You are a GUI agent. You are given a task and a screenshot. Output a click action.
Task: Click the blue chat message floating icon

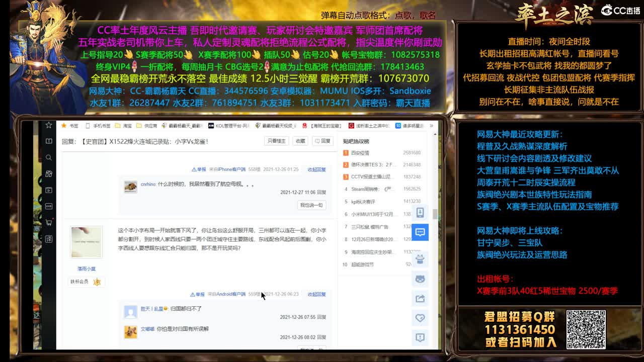click(420, 232)
